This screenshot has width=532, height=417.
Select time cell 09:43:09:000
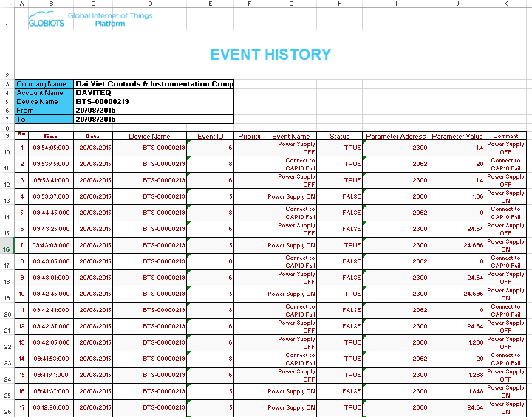[51, 246]
